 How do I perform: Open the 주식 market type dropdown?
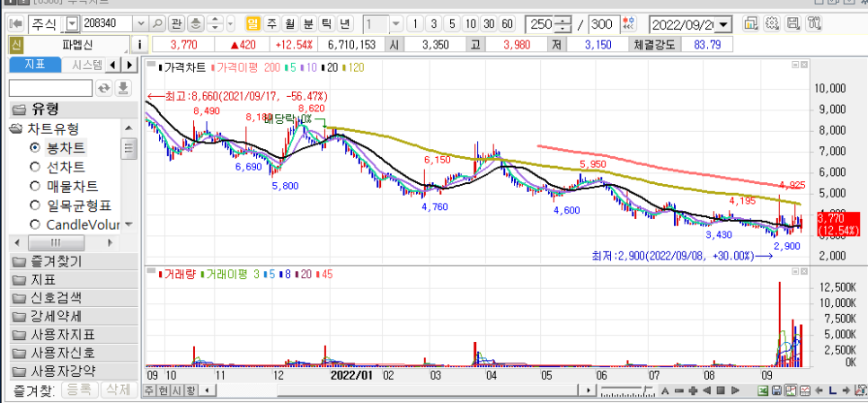70,23
